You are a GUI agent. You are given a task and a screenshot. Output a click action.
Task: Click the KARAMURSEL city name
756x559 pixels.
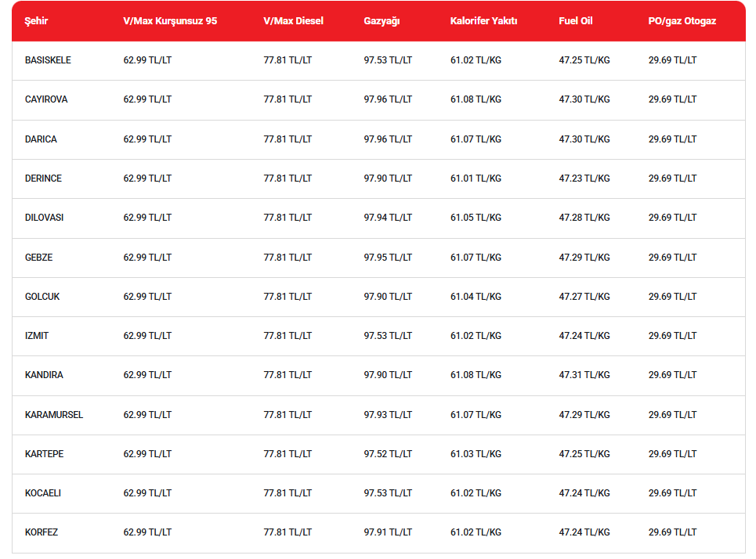pos(54,415)
